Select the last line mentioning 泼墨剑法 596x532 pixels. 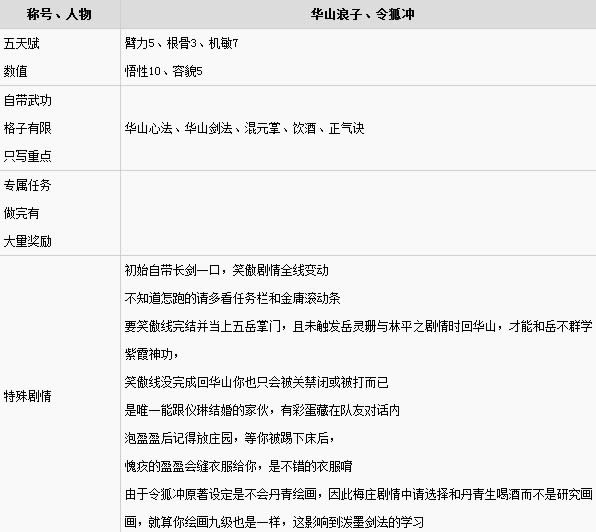tap(274, 522)
